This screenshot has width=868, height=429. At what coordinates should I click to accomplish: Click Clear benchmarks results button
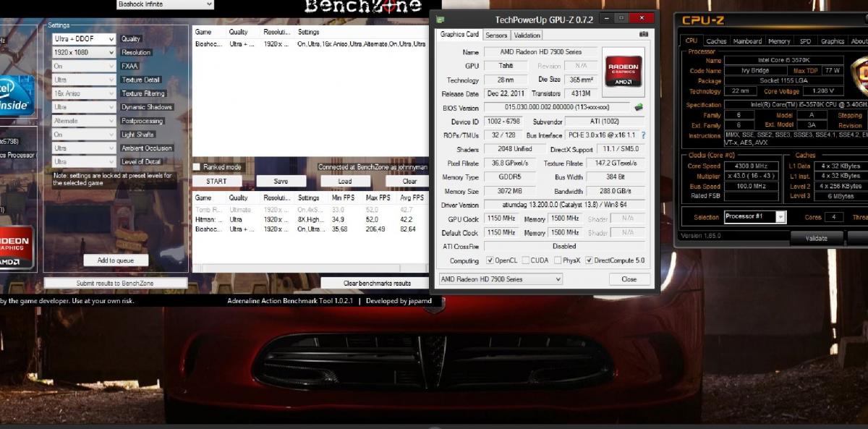(x=375, y=283)
